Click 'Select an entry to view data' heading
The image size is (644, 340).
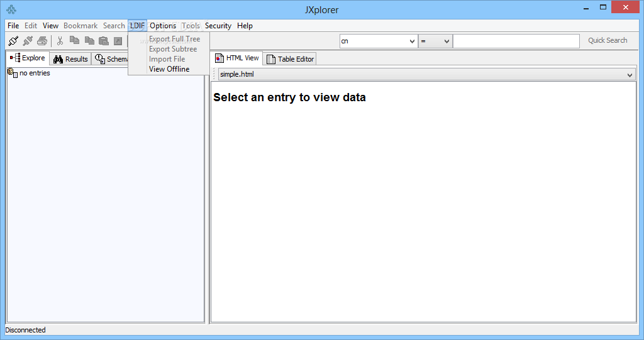[x=289, y=97]
